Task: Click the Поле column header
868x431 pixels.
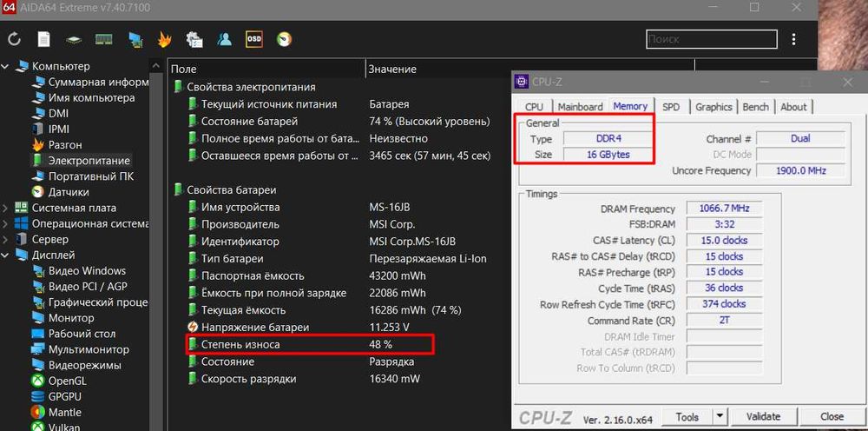Action: click(x=266, y=69)
